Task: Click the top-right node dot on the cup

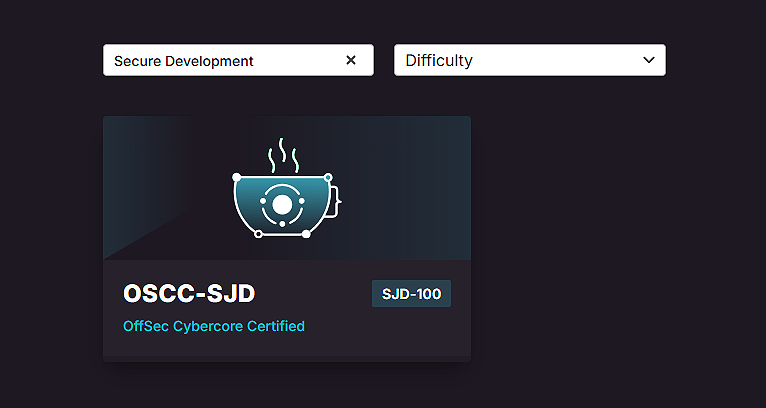Action: pos(328,177)
